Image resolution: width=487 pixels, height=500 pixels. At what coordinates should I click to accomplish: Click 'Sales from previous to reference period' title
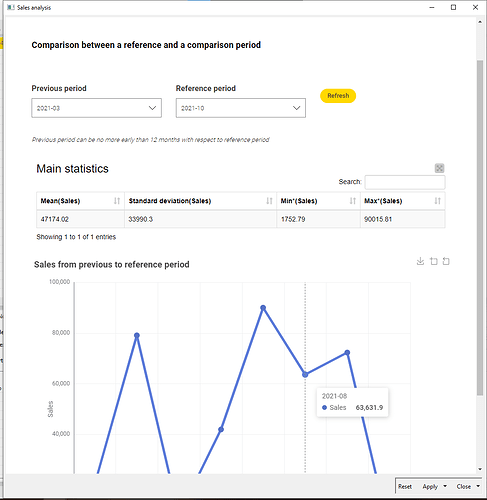click(x=112, y=265)
